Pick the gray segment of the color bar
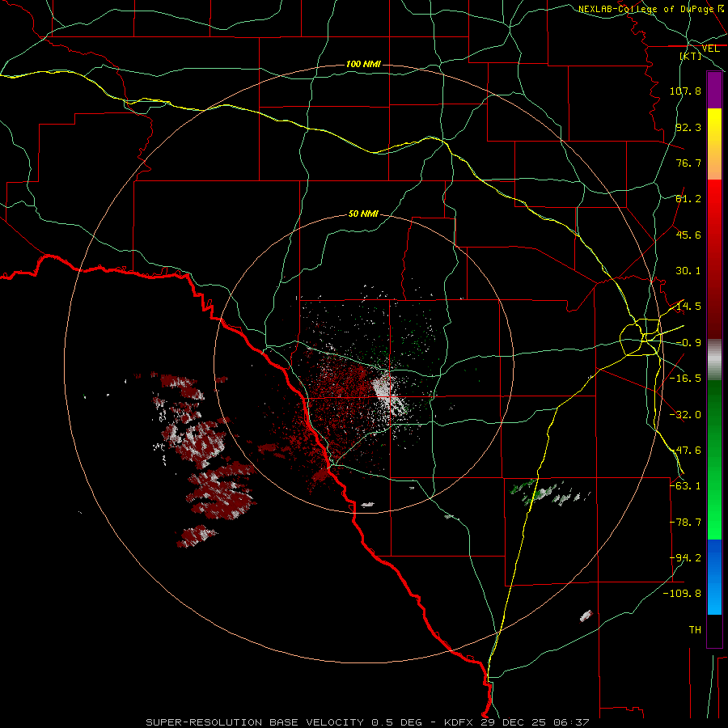The image size is (728, 728). pyautogui.click(x=714, y=360)
